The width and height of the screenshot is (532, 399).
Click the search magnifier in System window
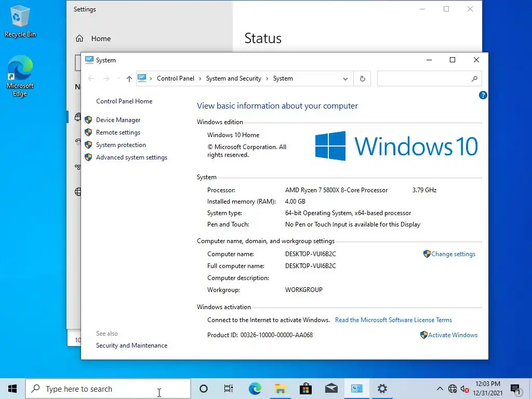(x=474, y=79)
